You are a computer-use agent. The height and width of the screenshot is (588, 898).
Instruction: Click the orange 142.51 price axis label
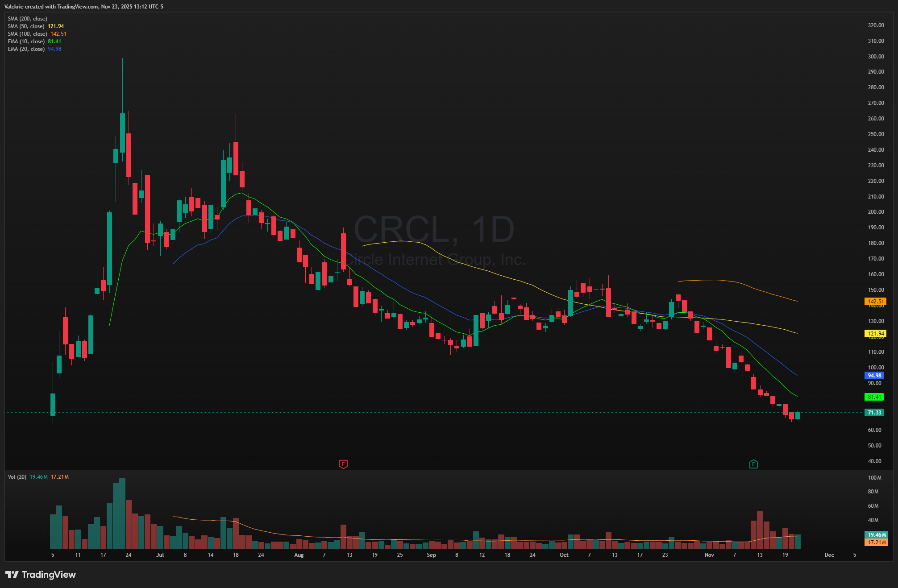tap(876, 302)
